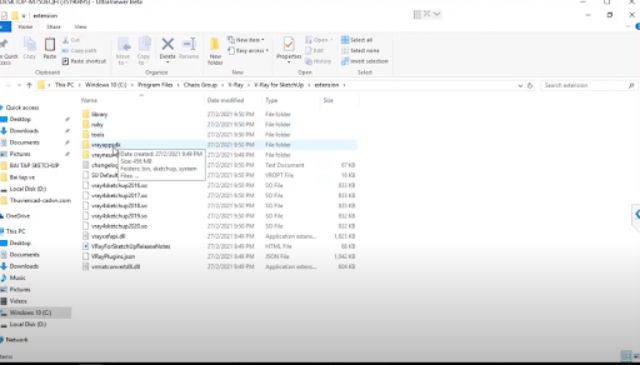Click Copy path in Clipboard group
This screenshot has height=365, width=640.
click(x=79, y=51)
